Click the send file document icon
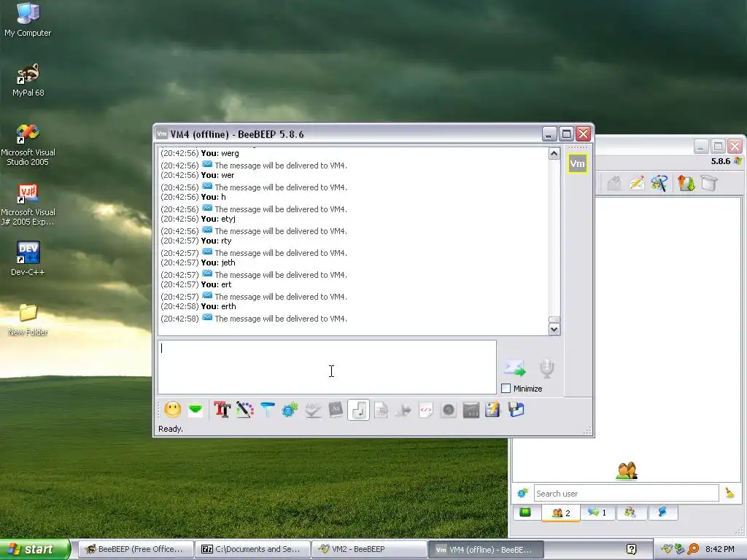This screenshot has width=747, height=560. click(x=381, y=410)
